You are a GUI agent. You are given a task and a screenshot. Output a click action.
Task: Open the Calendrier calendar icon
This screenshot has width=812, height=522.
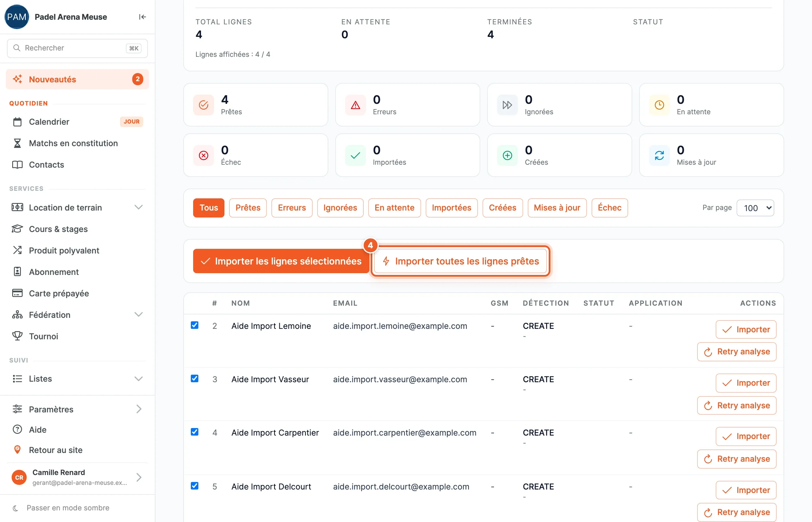tap(17, 122)
